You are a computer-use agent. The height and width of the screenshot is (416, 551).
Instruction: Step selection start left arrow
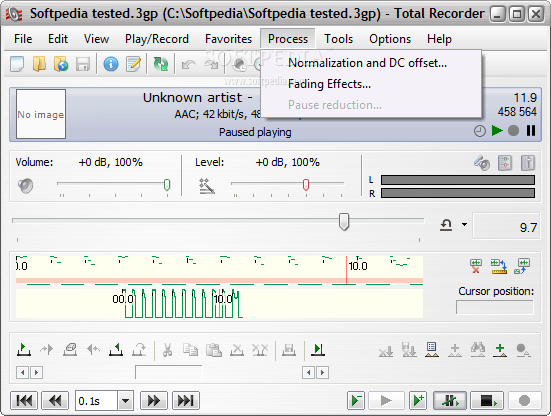(x=22, y=372)
